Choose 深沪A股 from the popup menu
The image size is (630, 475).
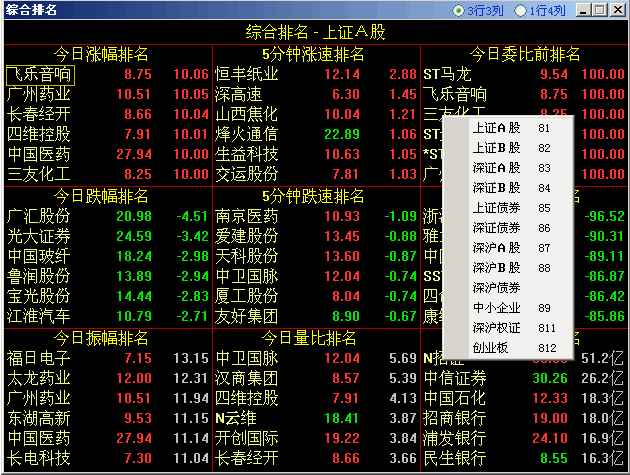click(x=508, y=248)
